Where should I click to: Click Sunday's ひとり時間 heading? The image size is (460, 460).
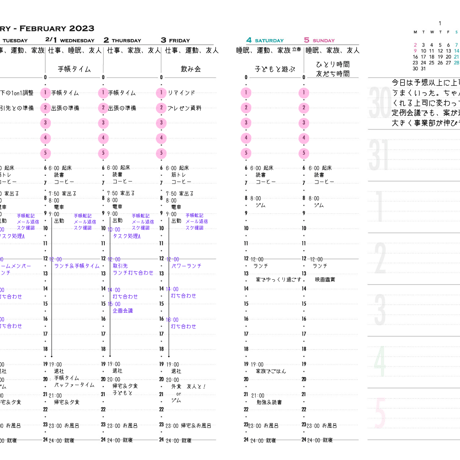click(333, 64)
